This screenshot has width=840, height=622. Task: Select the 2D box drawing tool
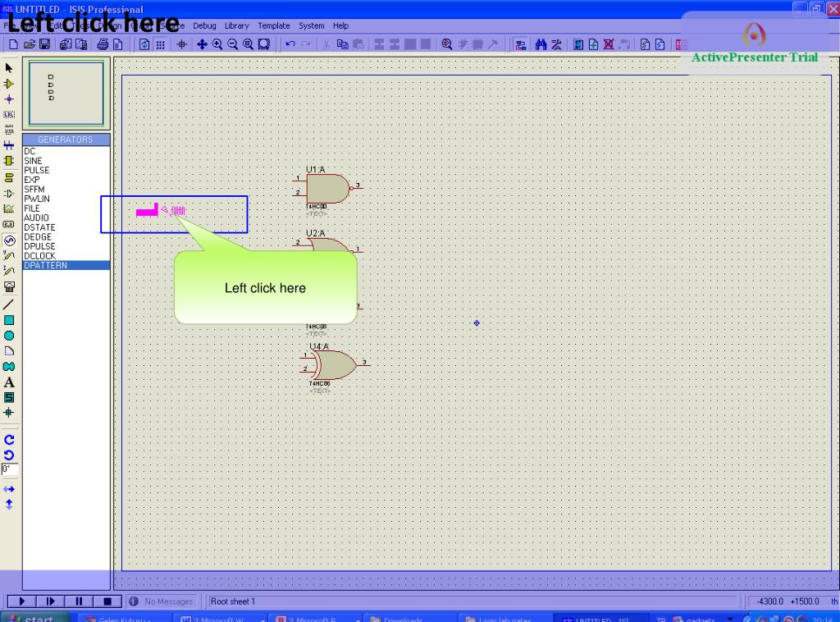[x=9, y=320]
